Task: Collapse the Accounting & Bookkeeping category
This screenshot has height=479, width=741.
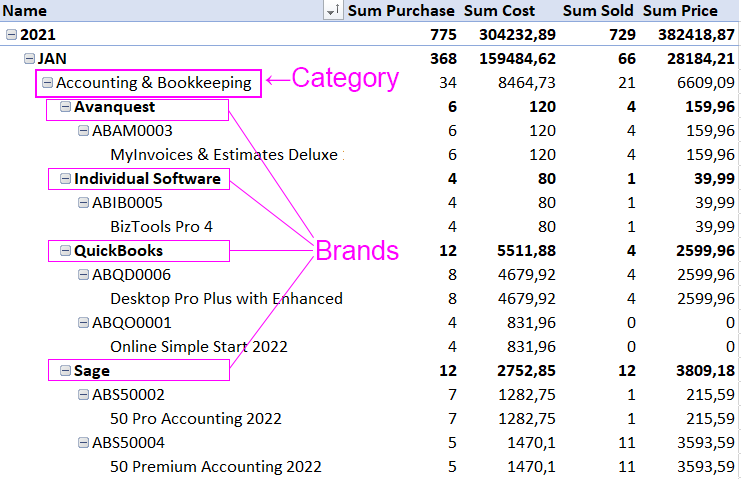Action: pos(47,83)
